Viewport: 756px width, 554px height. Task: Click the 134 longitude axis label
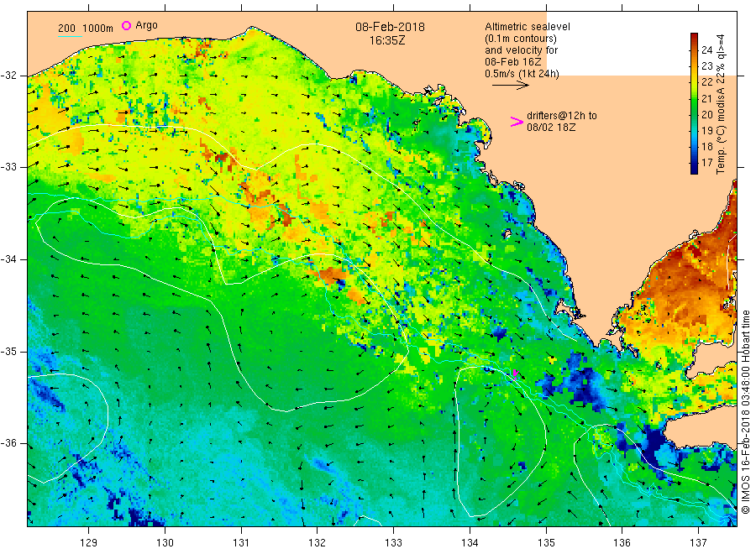tap(470, 543)
